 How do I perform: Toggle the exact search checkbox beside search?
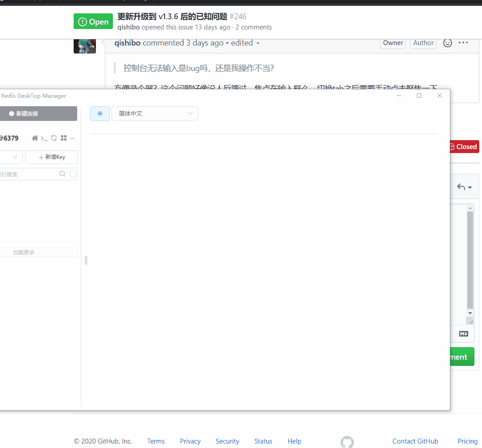tap(73, 174)
